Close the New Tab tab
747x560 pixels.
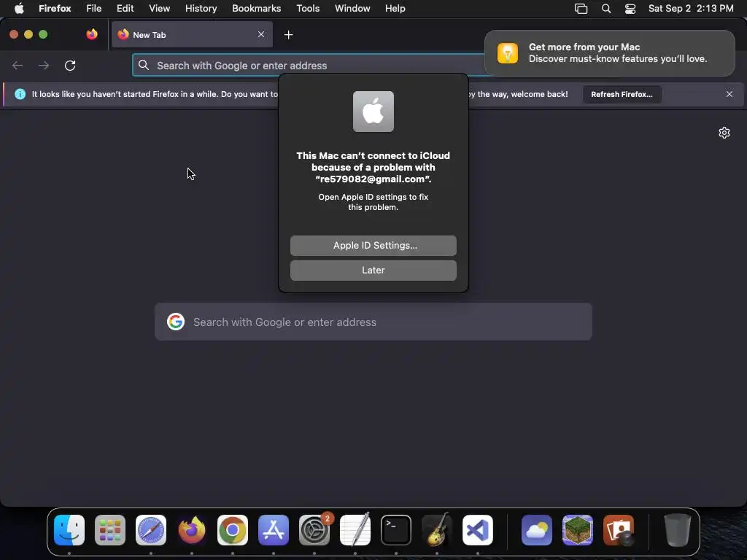click(261, 34)
